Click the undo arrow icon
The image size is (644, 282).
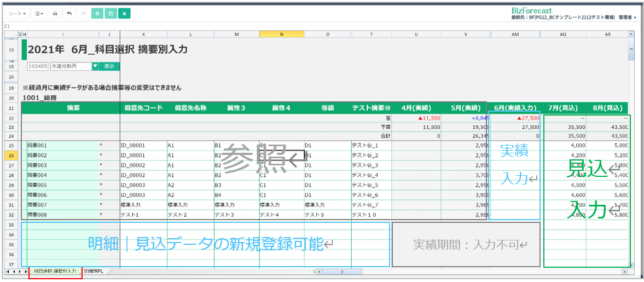point(69,13)
